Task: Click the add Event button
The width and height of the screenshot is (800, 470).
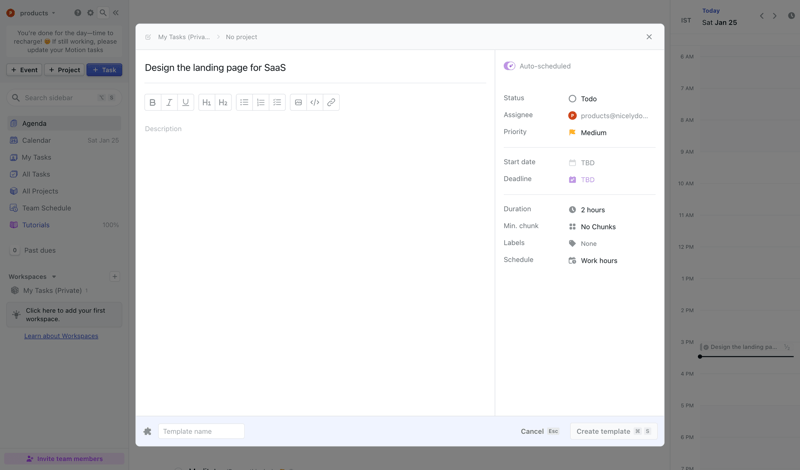Action: (24, 70)
